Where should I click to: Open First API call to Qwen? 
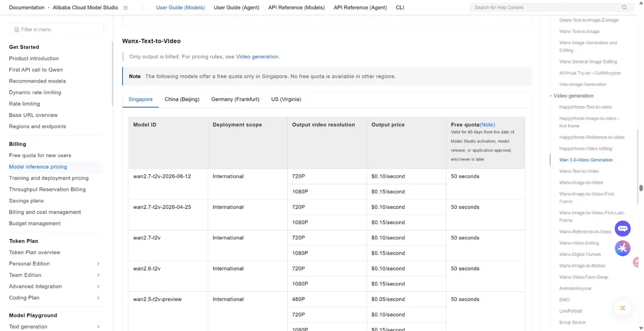pyautogui.click(x=36, y=70)
